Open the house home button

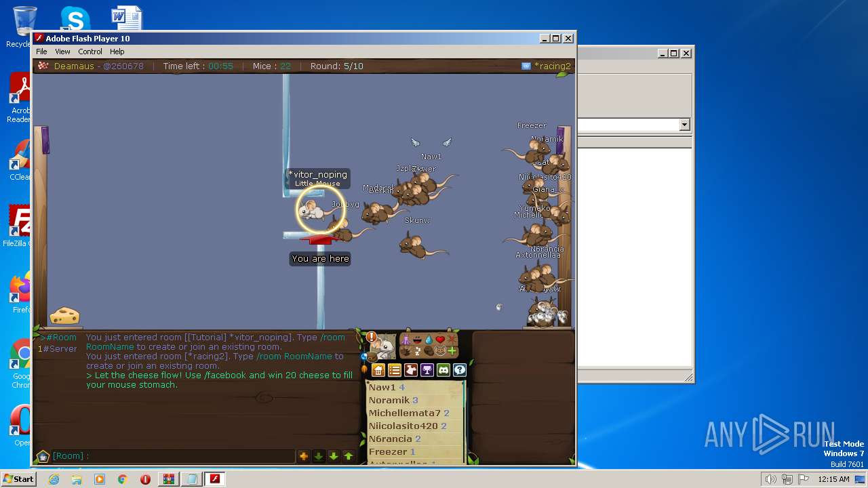tap(378, 370)
